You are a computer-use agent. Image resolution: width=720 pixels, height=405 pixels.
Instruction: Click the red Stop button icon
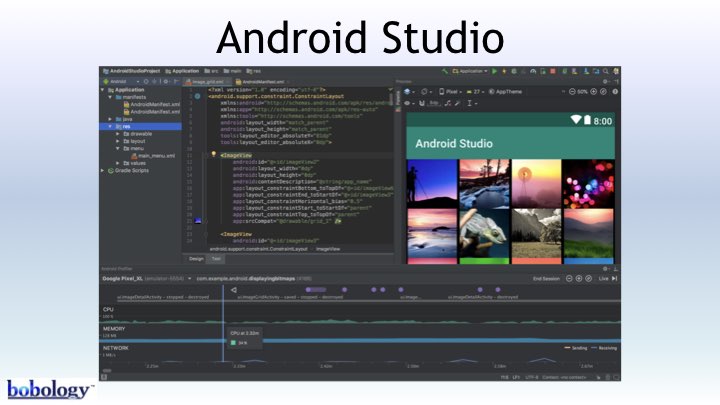pos(553,71)
